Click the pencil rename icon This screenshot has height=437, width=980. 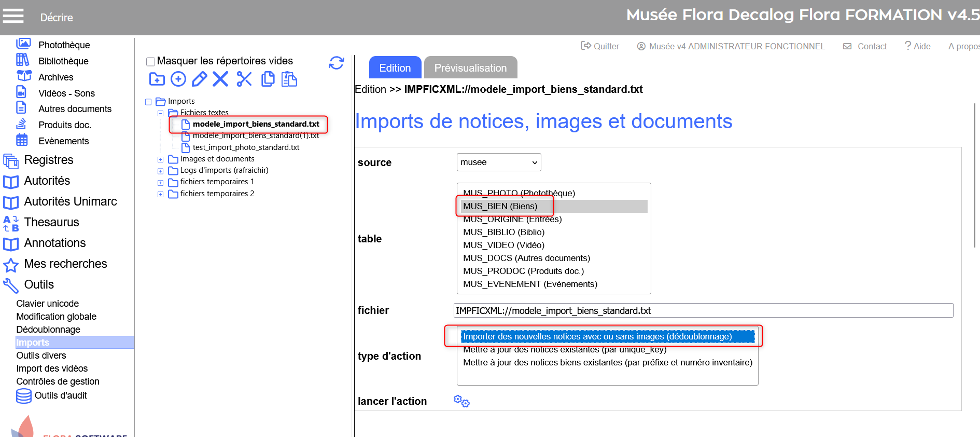click(200, 79)
